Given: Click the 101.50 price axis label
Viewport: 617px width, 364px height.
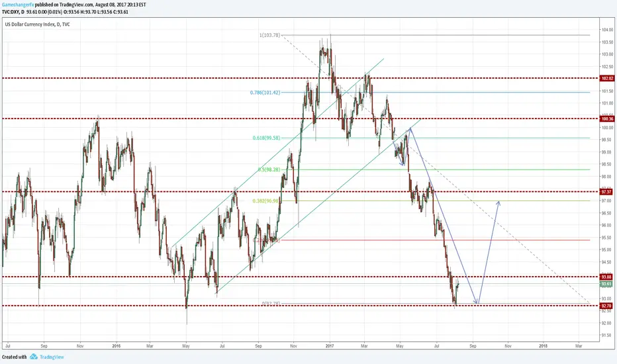Looking at the screenshot, I should (x=607, y=91).
